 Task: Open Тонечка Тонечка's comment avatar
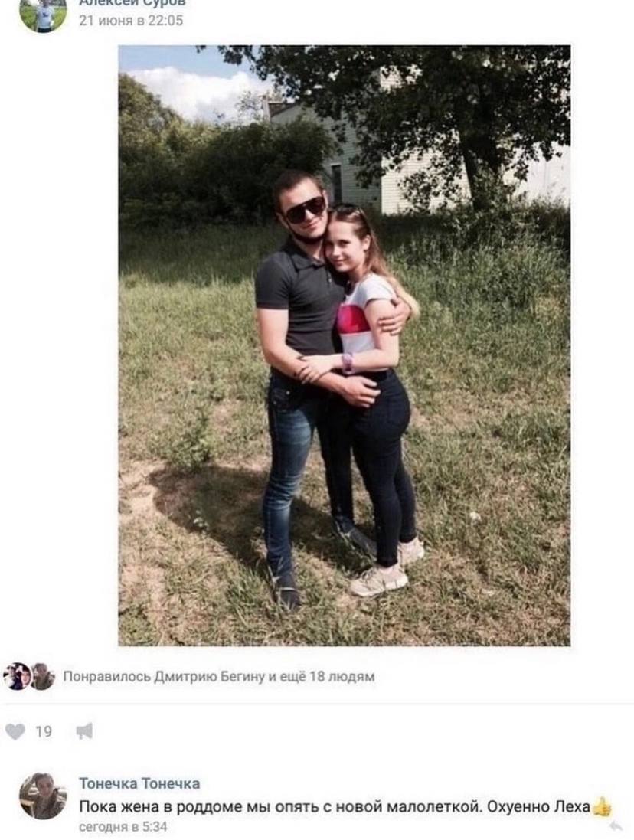tap(43, 796)
